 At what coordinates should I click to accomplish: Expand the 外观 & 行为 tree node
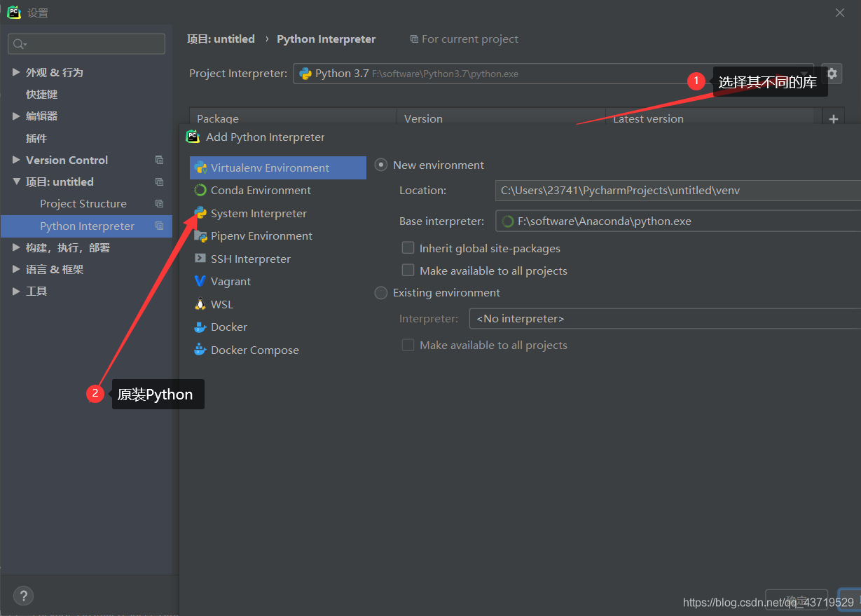pos(16,72)
